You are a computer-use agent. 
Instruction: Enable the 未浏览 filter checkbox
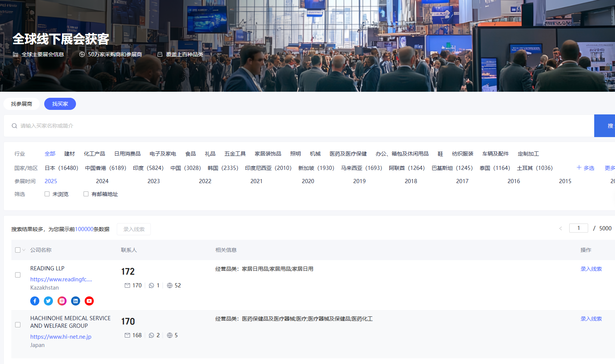click(x=47, y=194)
